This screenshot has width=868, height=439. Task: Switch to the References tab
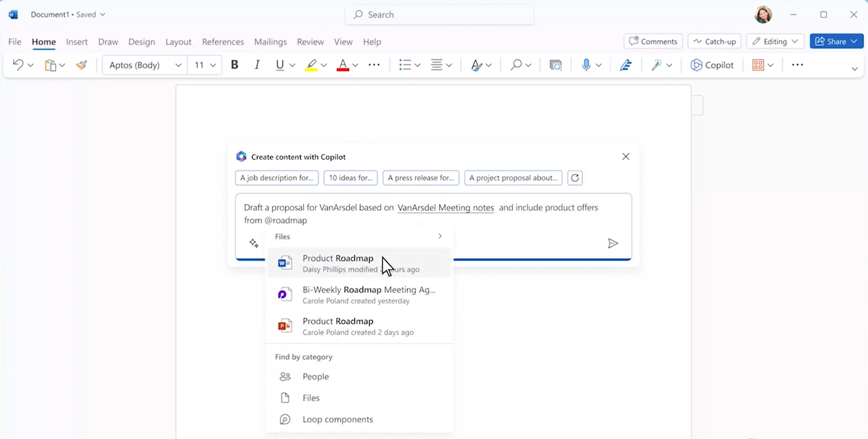tap(223, 42)
